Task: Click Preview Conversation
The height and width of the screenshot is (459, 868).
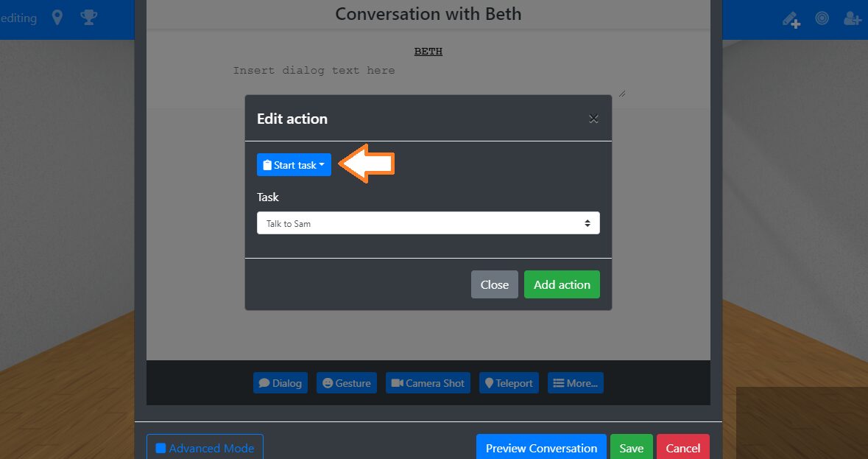Action: click(541, 448)
